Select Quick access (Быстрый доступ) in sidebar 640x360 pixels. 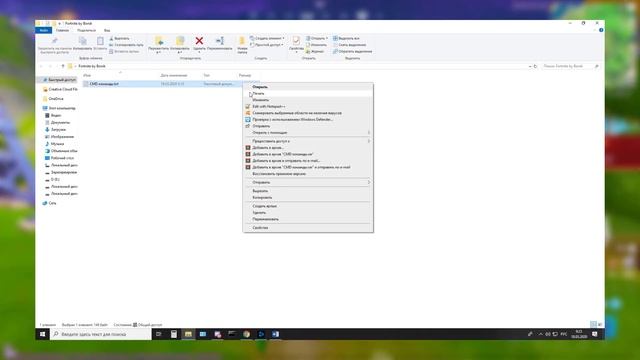point(59,80)
